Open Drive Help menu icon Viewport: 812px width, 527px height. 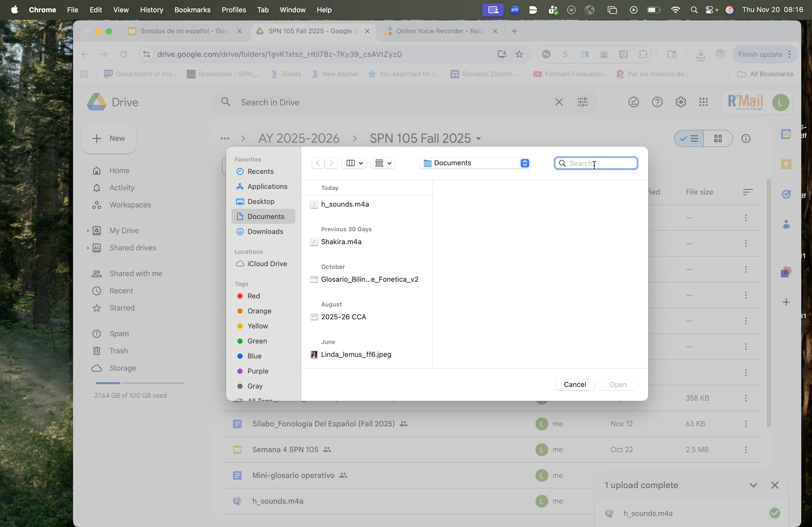coord(657,102)
